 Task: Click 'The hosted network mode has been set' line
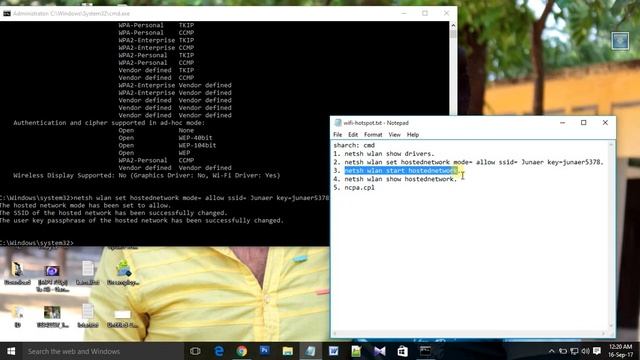tap(85, 205)
